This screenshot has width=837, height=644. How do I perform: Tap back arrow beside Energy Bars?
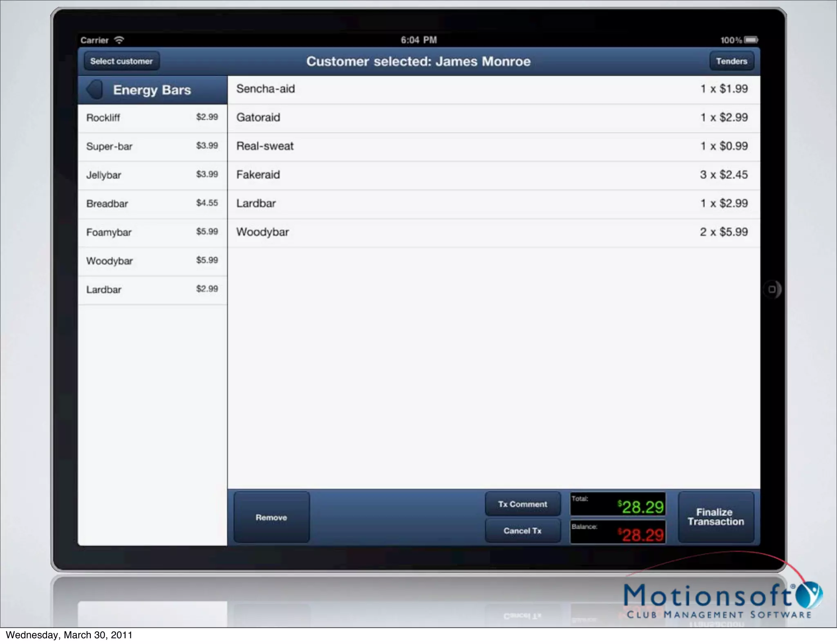(x=95, y=89)
